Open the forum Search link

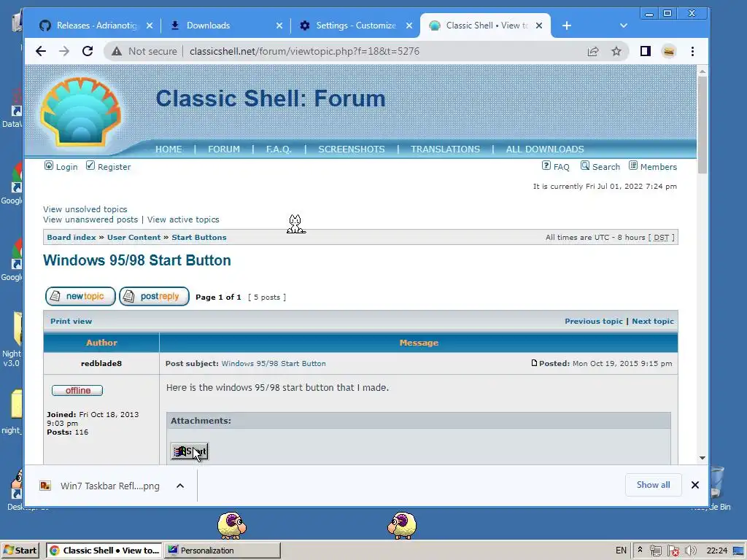(606, 167)
